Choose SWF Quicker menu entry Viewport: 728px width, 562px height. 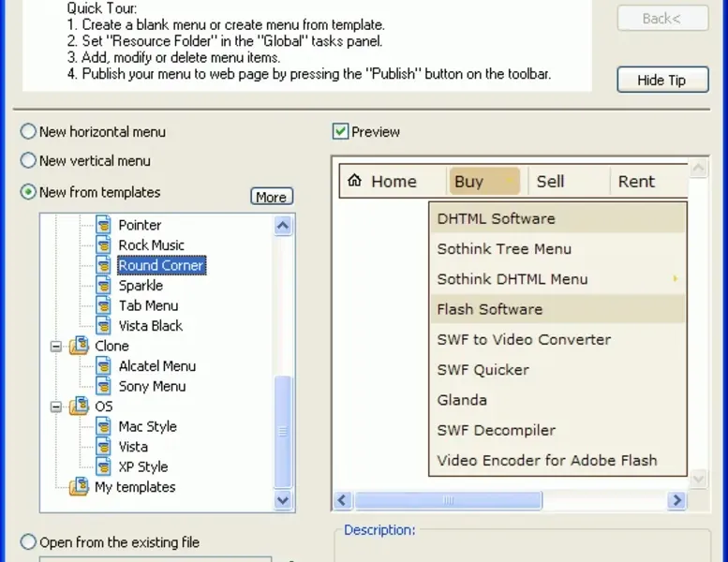pos(557,370)
